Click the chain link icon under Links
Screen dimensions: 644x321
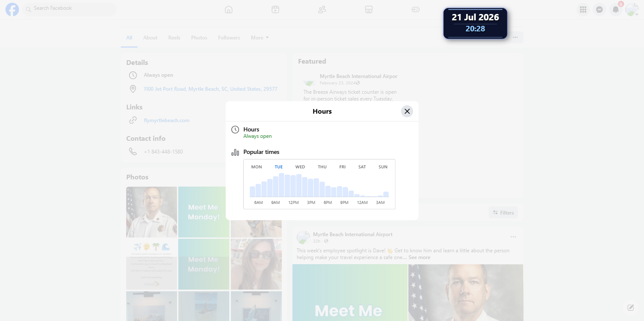tap(133, 120)
